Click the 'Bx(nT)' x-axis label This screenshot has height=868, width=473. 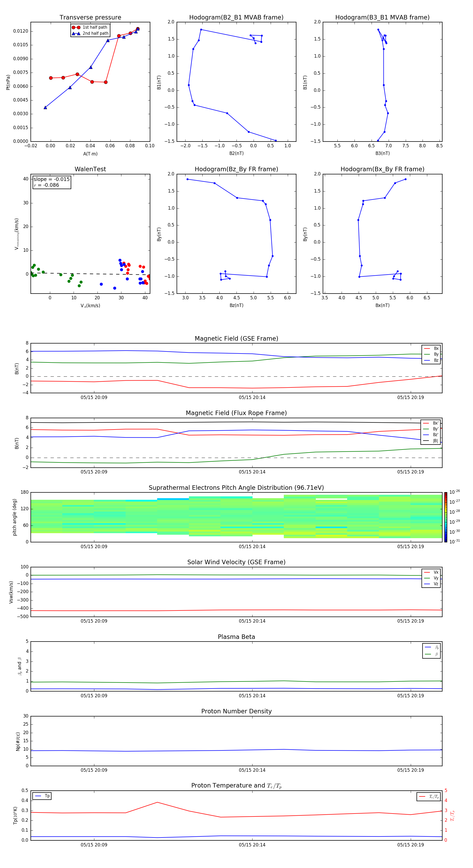(382, 305)
